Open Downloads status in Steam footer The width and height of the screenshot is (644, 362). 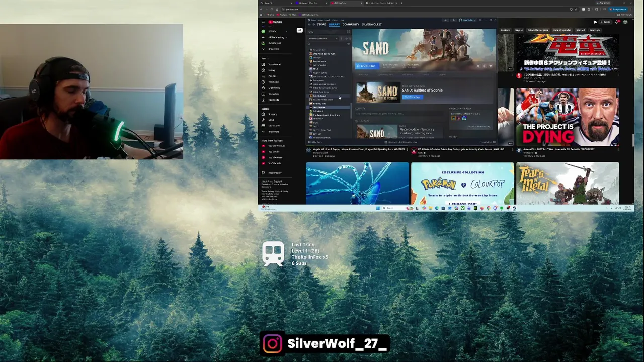[x=401, y=142]
